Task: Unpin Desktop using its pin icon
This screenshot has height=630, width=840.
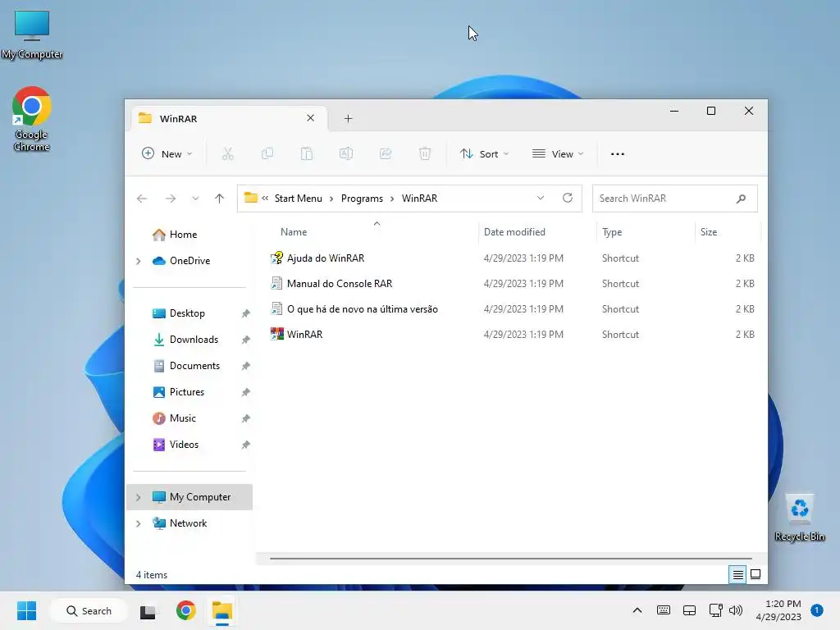Action: (x=245, y=313)
